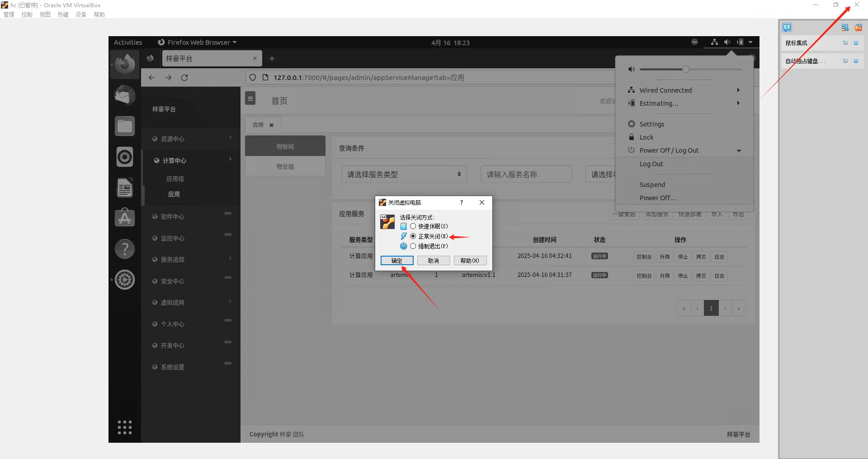Choose Suspend in system menu
Viewport: 868px width, 459px height.
[x=652, y=185]
